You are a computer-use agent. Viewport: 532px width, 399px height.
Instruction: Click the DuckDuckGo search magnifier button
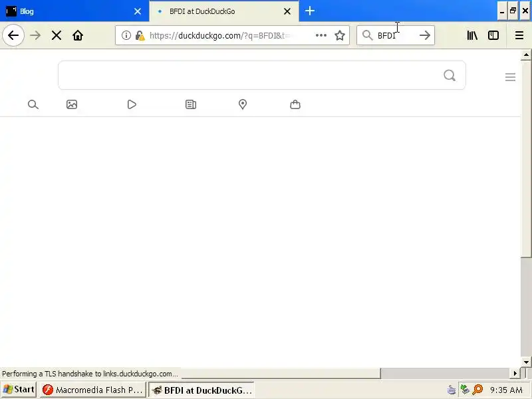[450, 75]
